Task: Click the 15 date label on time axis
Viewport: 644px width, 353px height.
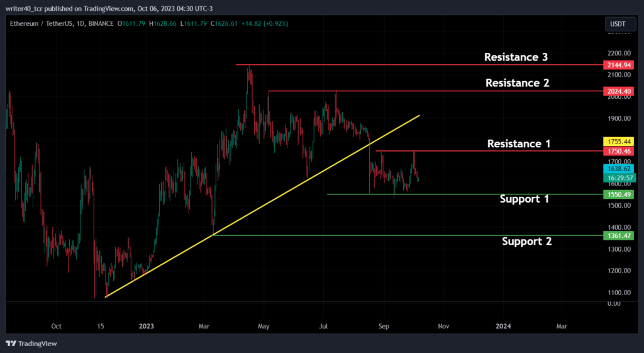Action: [101, 327]
